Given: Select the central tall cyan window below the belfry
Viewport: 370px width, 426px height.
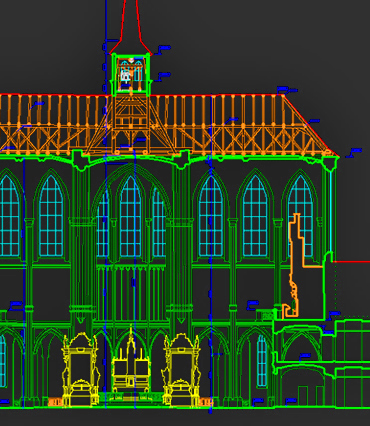Looking at the screenshot, I should (130, 217).
